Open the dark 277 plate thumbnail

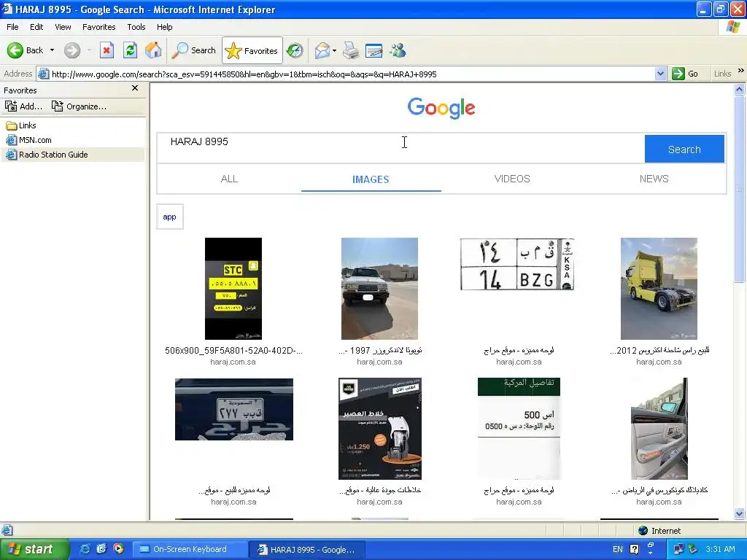(234, 410)
